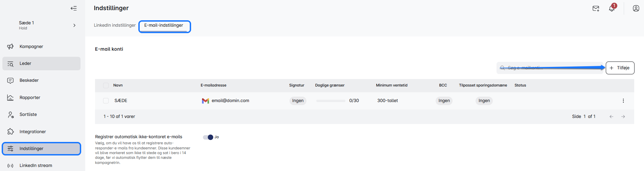Image resolution: width=644 pixels, height=171 pixels.
Task: Toggle the header select-all checkbox
Action: [x=106, y=85]
